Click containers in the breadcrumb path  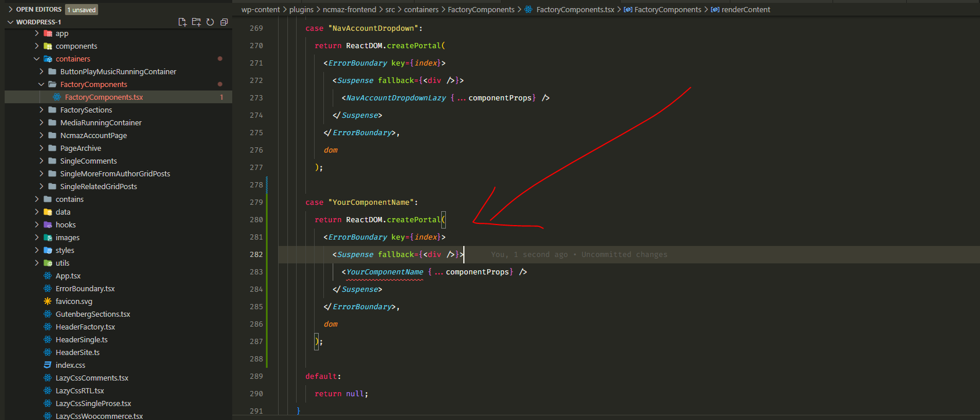click(x=421, y=10)
